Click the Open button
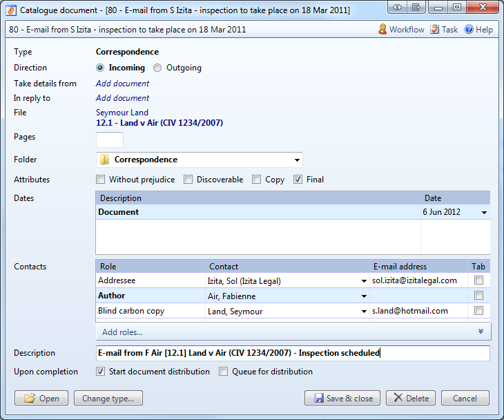Image resolution: width=504 pixels, height=420 pixels. coord(41,399)
